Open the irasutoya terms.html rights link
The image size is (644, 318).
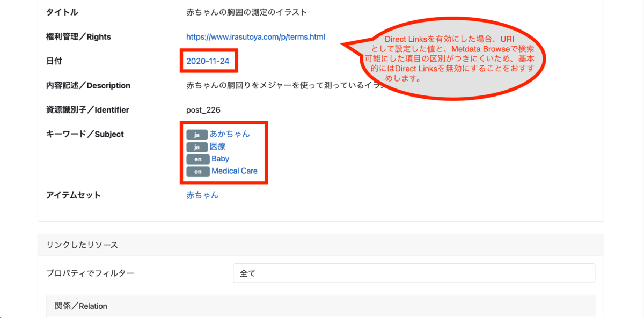pos(255,37)
